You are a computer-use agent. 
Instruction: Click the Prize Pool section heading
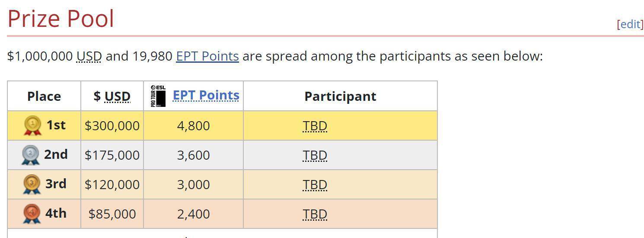pos(61,19)
